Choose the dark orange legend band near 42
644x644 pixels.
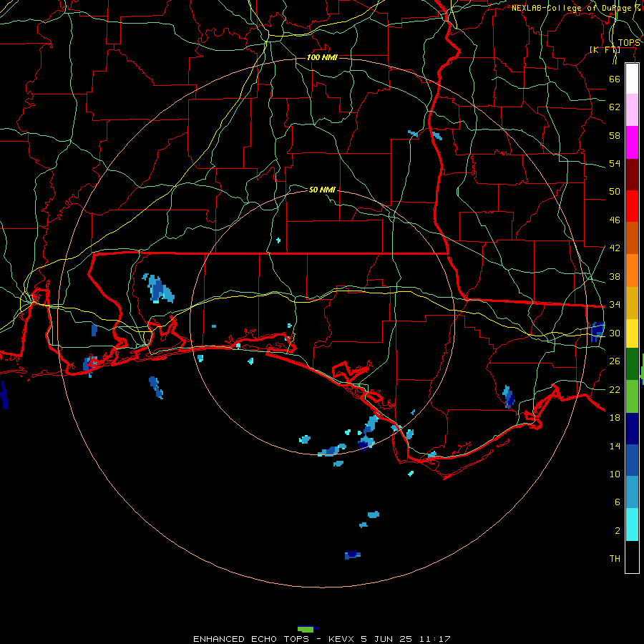point(632,238)
